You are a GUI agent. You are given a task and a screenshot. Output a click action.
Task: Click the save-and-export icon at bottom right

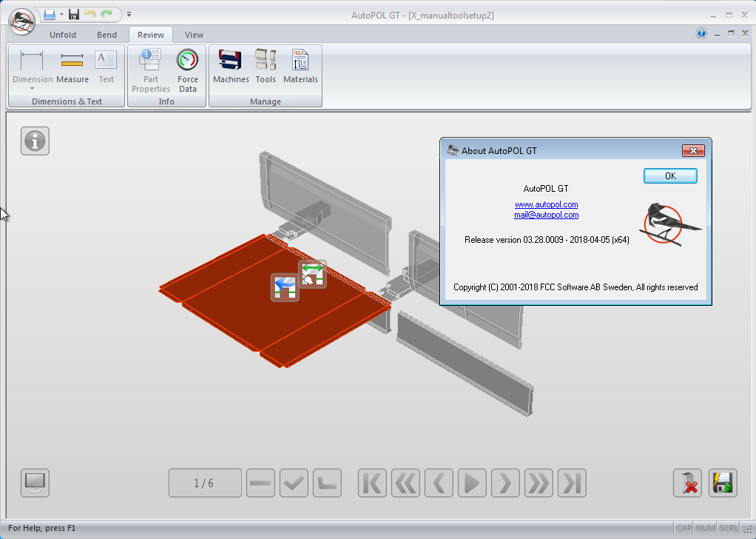pyautogui.click(x=723, y=483)
